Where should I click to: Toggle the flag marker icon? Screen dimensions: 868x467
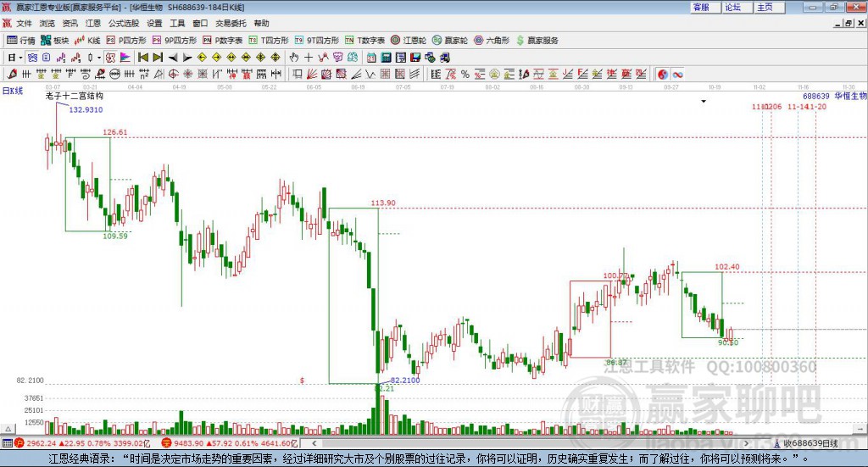[125, 58]
